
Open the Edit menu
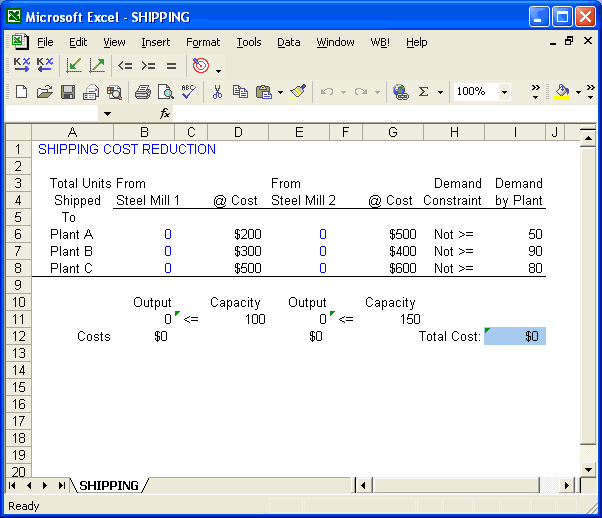tap(78, 42)
